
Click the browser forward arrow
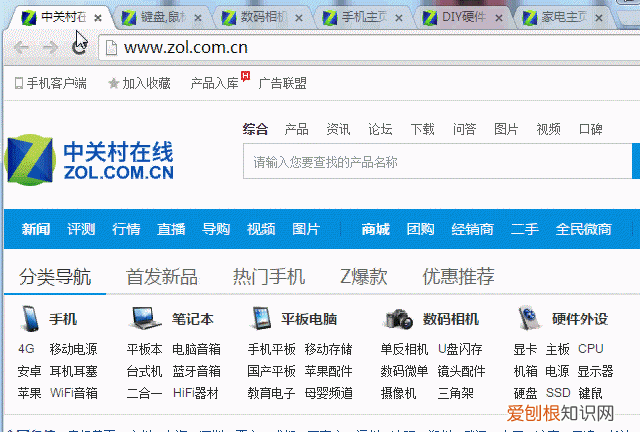coord(51,48)
